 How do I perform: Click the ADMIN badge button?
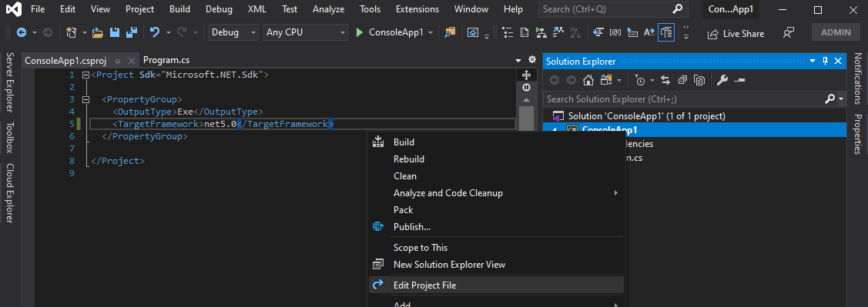836,32
